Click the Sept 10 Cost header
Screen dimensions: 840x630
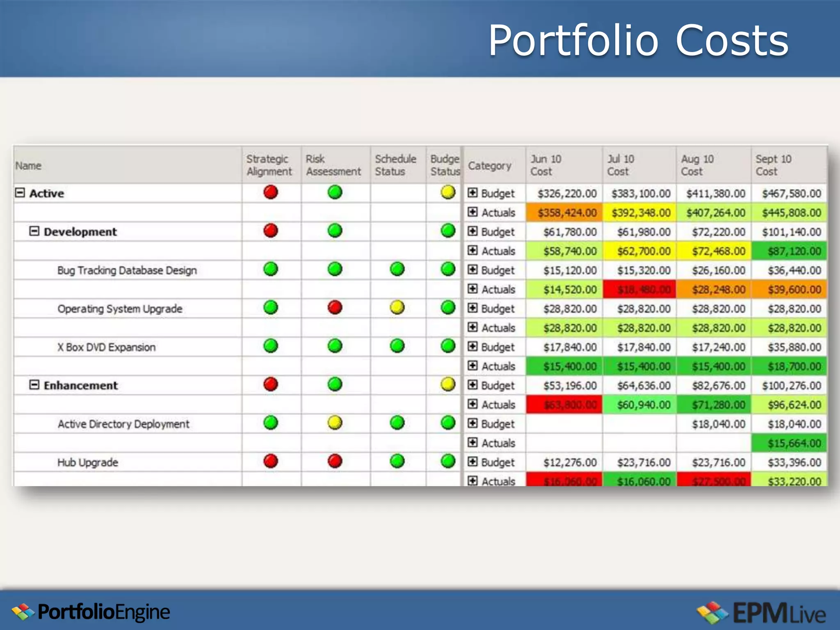point(789,165)
